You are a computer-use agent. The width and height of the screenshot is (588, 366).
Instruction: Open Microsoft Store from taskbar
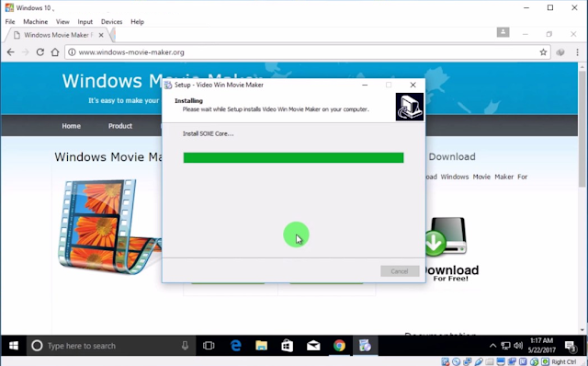tap(288, 346)
